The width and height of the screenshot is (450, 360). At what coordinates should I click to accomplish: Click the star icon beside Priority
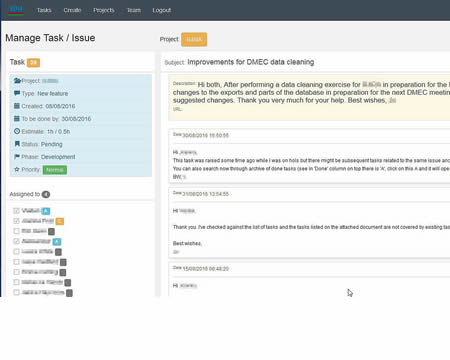(x=17, y=169)
